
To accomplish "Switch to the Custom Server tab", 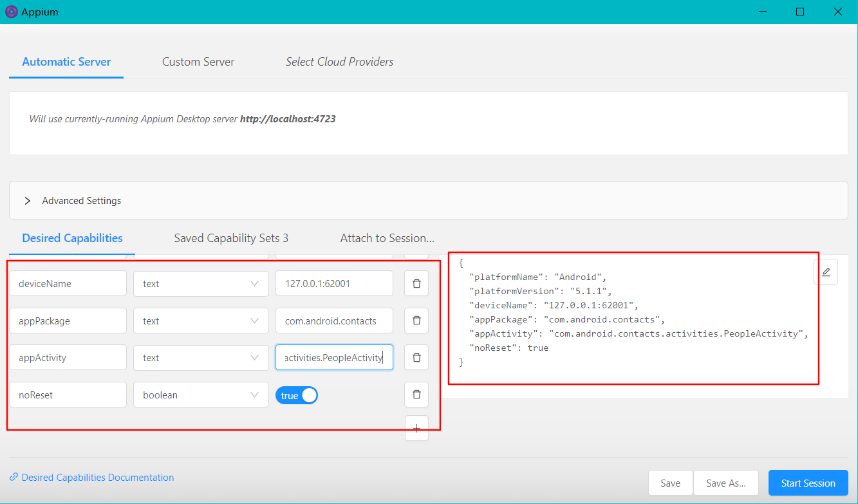I will coord(198,61).
